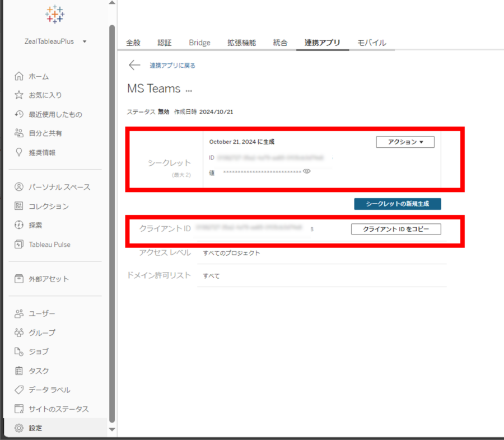Image resolution: width=504 pixels, height=440 pixels.
Task: Follow the 連携アプリに戻る link
Action: coord(172,65)
